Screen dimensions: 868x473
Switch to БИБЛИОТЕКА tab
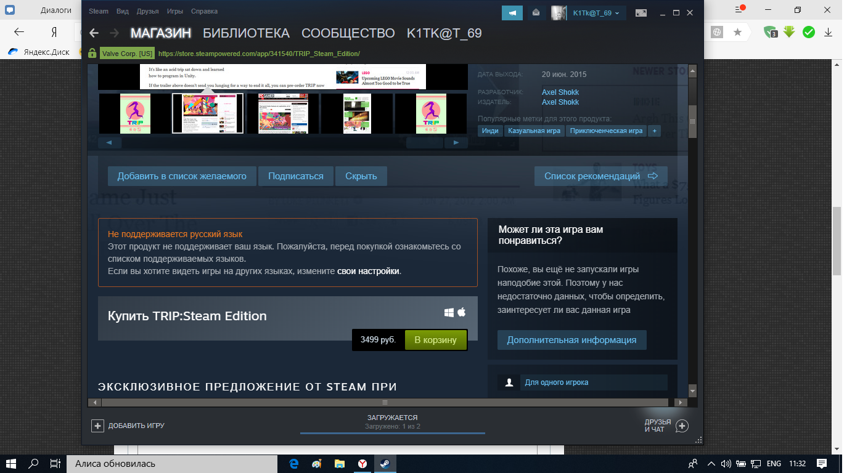tap(246, 33)
